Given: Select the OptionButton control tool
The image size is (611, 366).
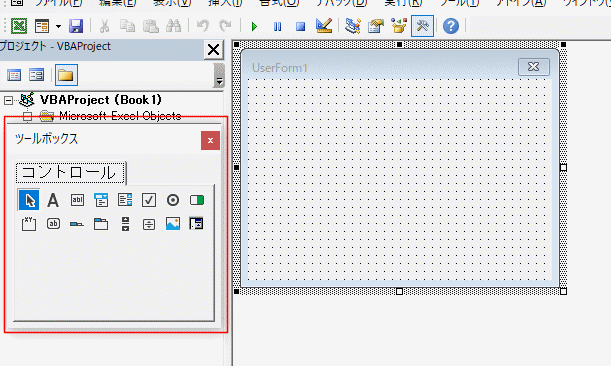Looking at the screenshot, I should 173,200.
